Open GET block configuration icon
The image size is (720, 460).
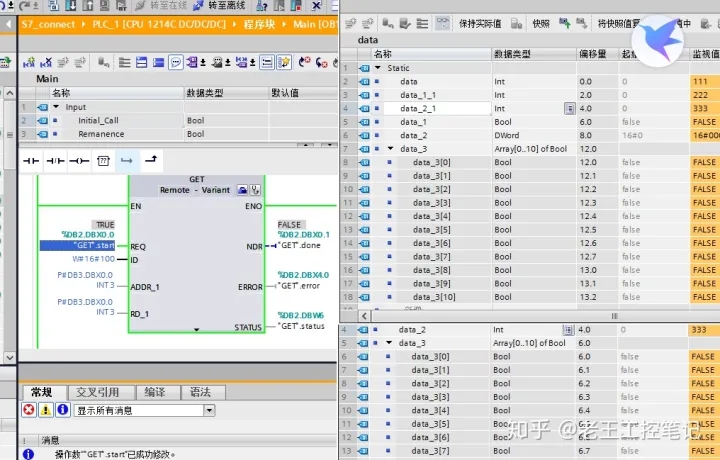[242, 190]
